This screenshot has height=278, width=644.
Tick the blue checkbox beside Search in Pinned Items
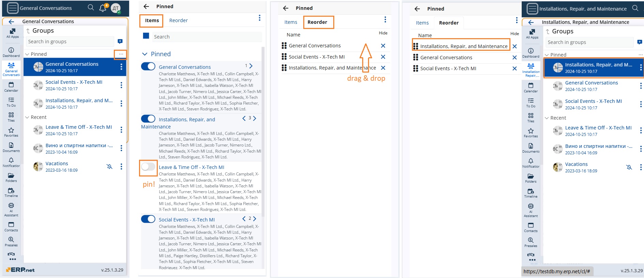[x=146, y=36]
